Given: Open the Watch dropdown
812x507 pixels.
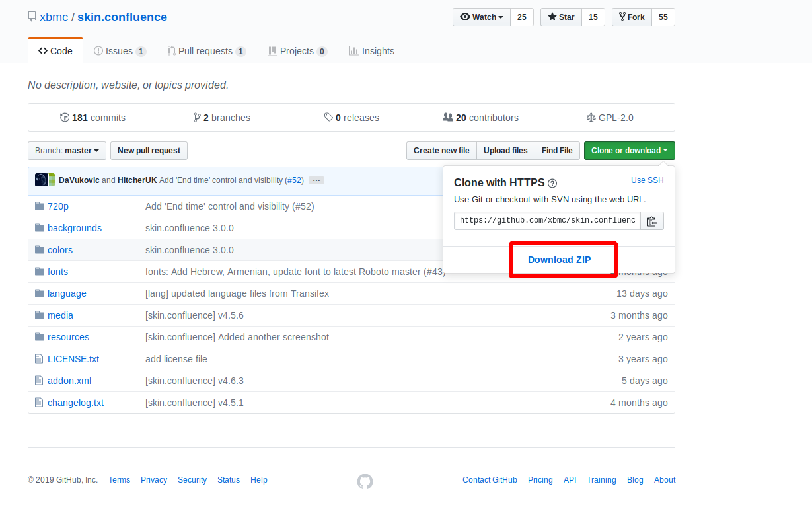Looking at the screenshot, I should tap(482, 17).
